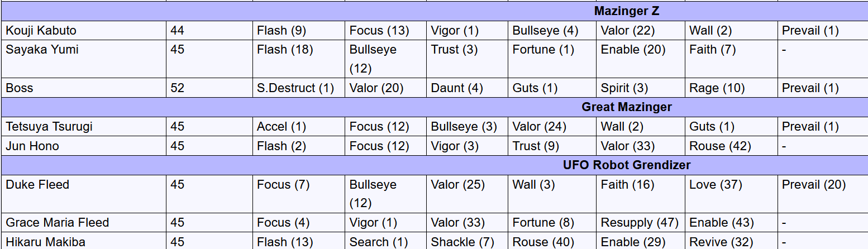Viewport: 868px width, 249px height.
Task: Select the Rouse (42) cell
Action: point(731,146)
